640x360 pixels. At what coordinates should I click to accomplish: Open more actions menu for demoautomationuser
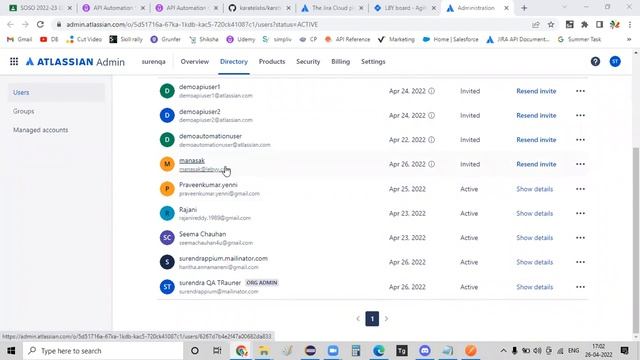(580, 140)
